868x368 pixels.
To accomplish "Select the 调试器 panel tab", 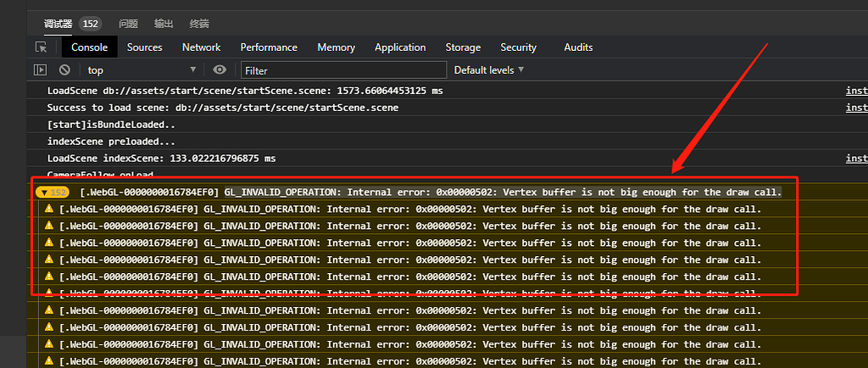I will 58,24.
